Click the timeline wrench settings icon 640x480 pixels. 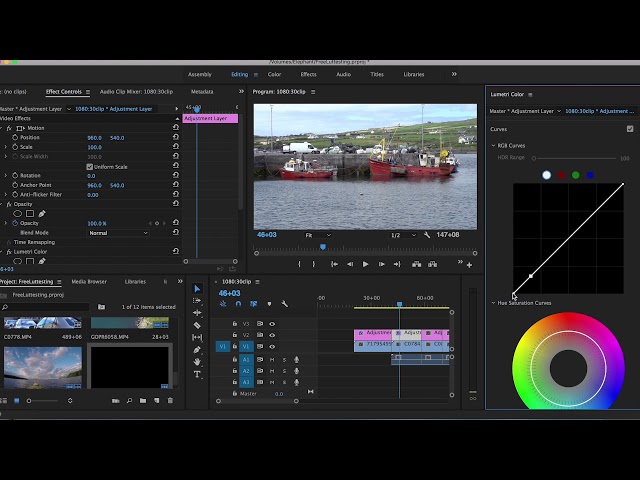pos(285,304)
